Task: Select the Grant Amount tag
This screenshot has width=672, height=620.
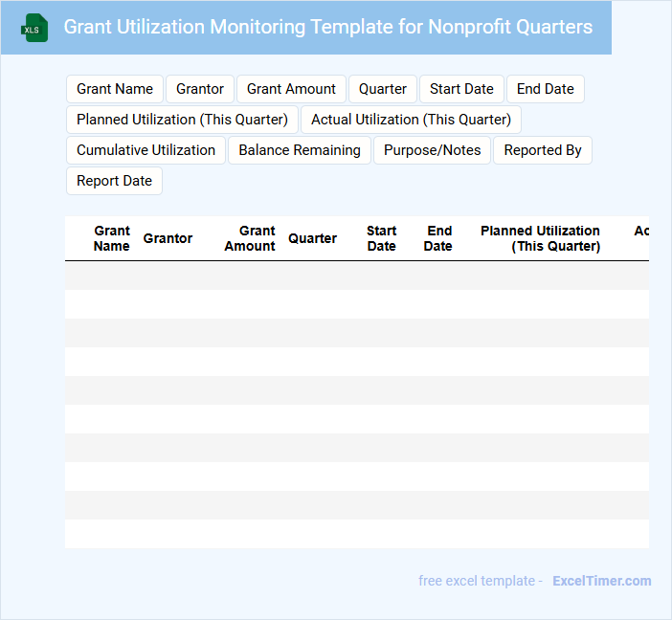Action: [x=291, y=89]
